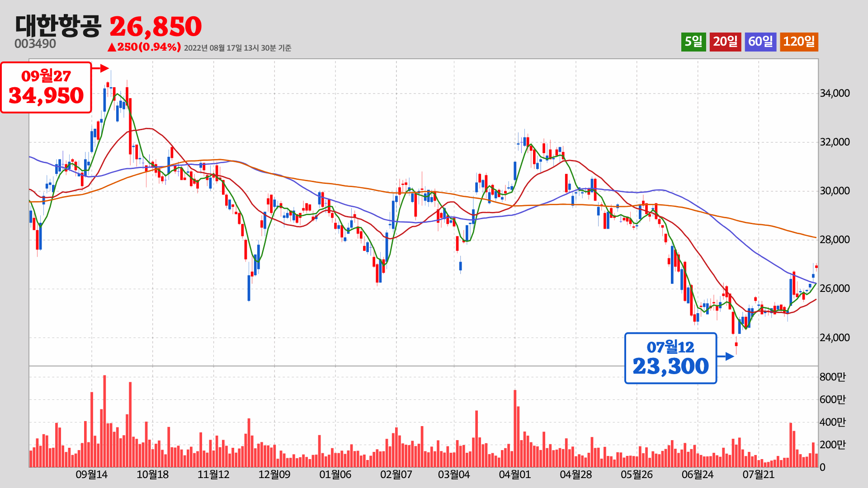Click the 11월12 date label
The image size is (868, 488).
(x=213, y=475)
